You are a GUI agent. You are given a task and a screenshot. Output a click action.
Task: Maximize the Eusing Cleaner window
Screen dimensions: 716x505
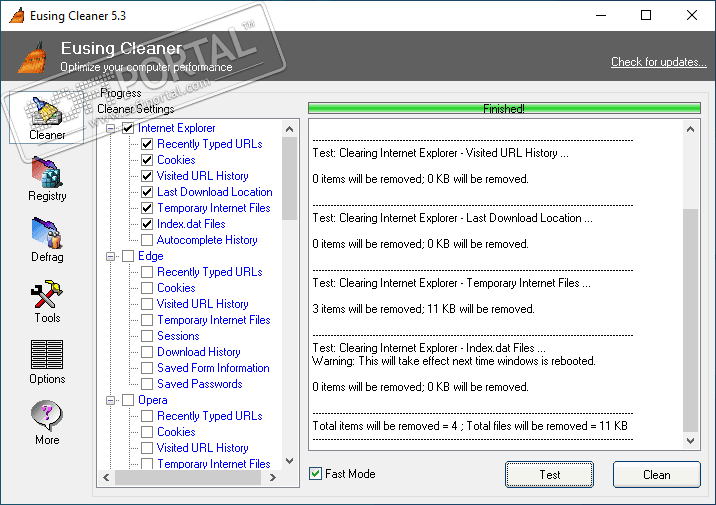646,16
